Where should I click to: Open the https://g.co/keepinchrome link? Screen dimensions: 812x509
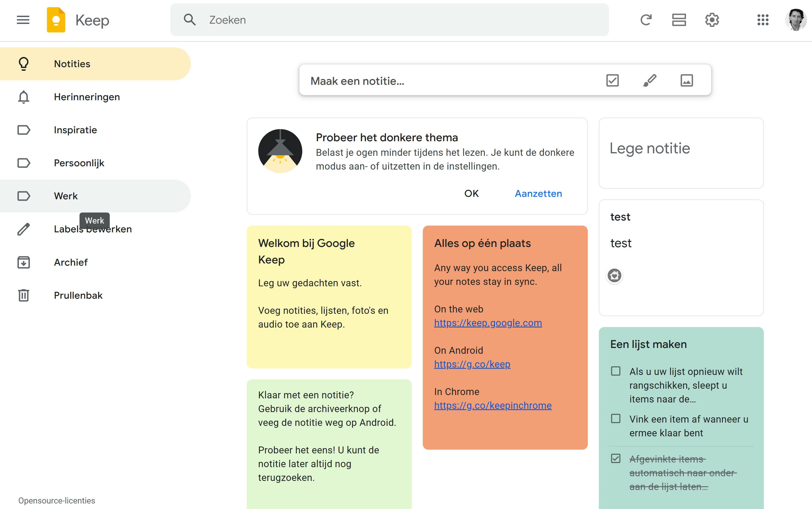coord(492,406)
